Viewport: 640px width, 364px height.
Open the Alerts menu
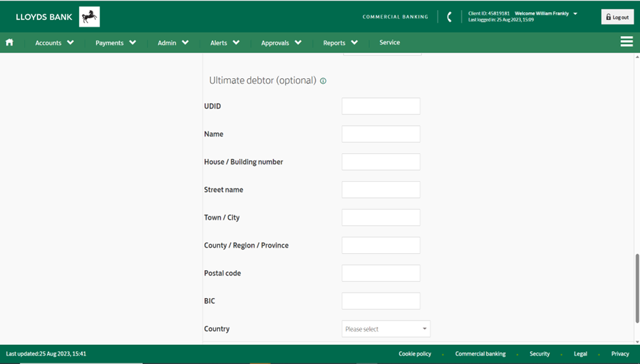coord(225,43)
